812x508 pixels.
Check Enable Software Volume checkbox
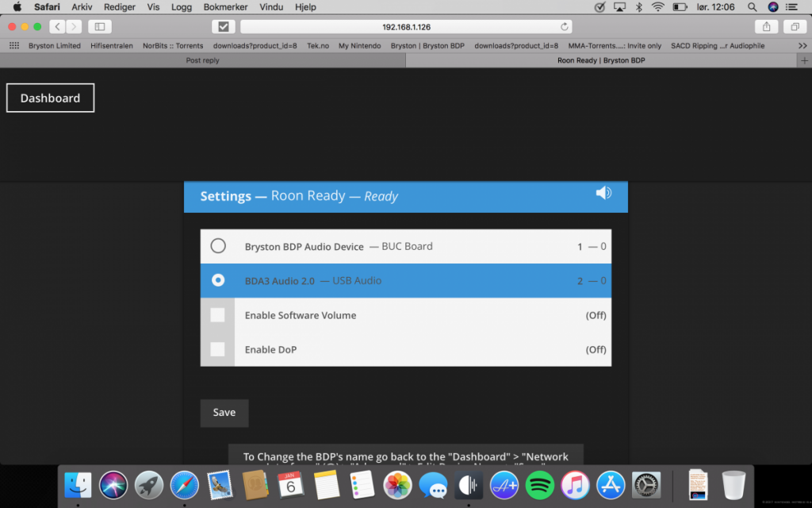coord(217,314)
